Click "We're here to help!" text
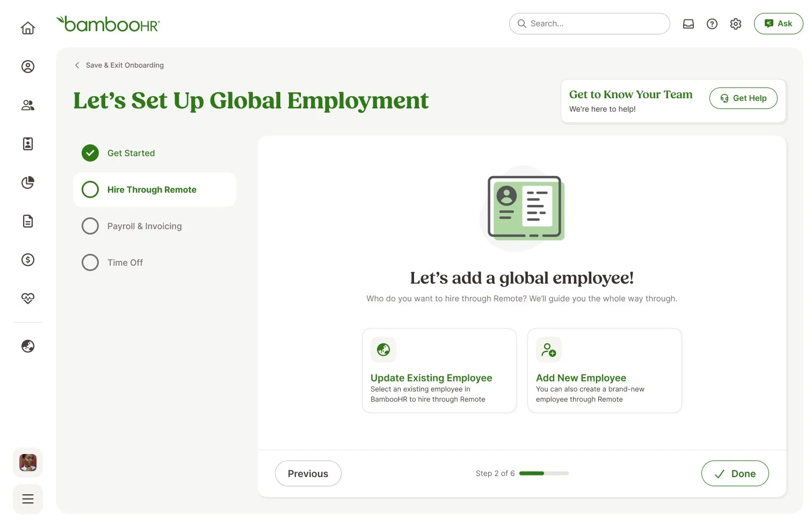This screenshot has width=812, height=527. click(x=603, y=109)
